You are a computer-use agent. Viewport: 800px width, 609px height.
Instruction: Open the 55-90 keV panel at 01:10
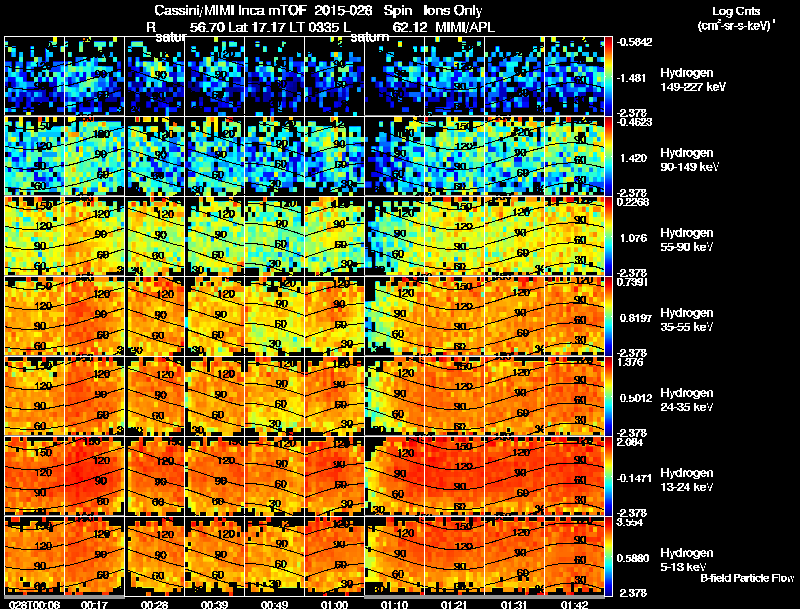(x=394, y=236)
